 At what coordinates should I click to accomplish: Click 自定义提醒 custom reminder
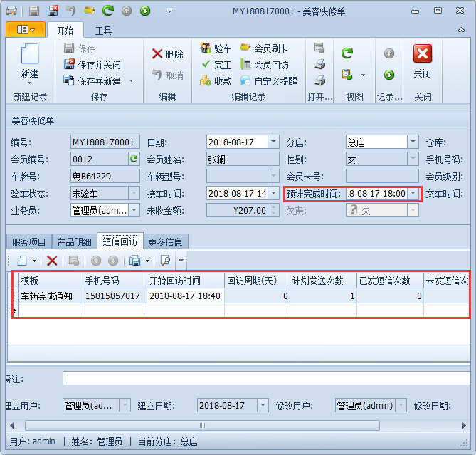268,81
